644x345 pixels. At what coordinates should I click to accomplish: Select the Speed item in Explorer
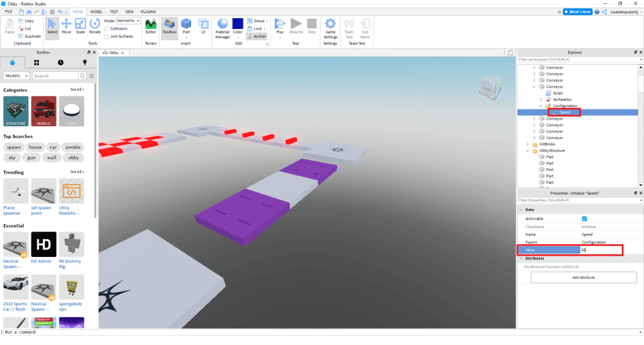pyautogui.click(x=565, y=112)
